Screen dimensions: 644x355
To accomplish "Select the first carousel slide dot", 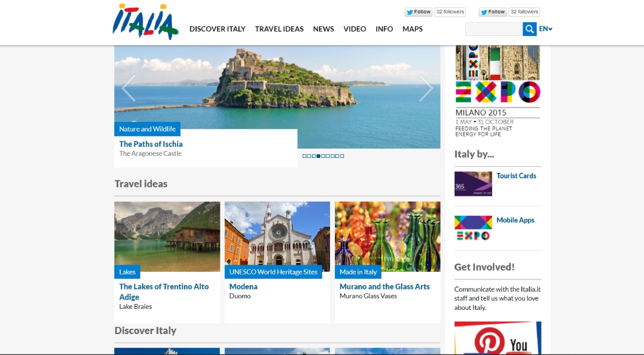I will [x=305, y=156].
